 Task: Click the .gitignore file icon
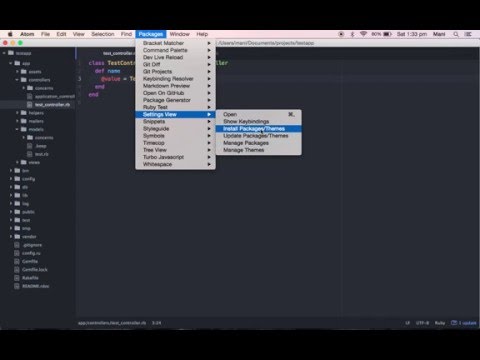[x=17, y=245]
